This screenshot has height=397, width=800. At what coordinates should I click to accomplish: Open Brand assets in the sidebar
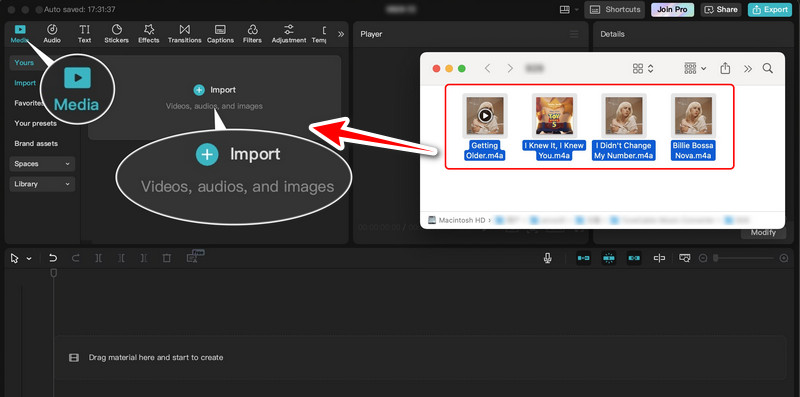(36, 143)
